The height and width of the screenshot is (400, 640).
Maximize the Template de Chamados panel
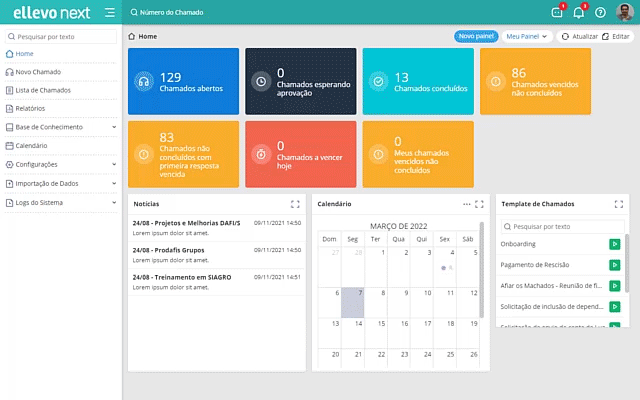click(618, 204)
